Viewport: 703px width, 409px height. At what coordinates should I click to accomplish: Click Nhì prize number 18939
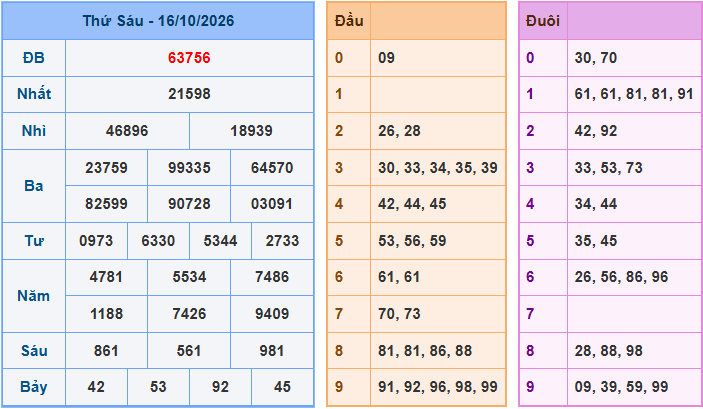(x=251, y=131)
